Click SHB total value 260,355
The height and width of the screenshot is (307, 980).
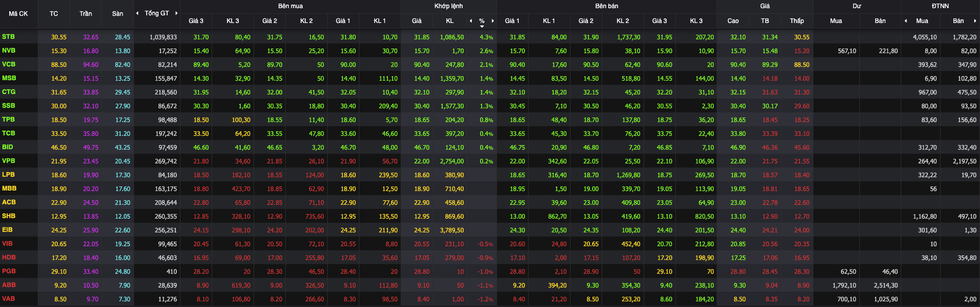tap(166, 217)
